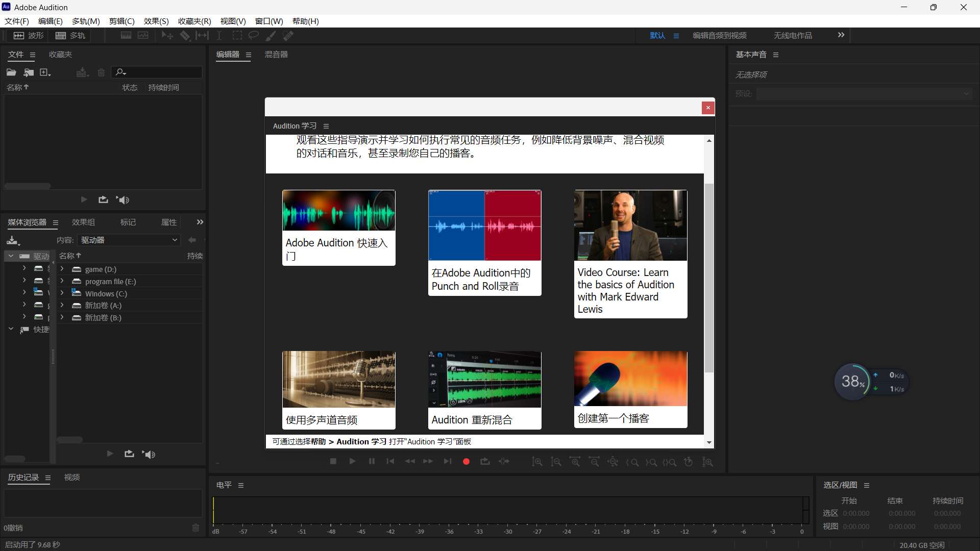Click Stop in transport controls
980x551 pixels.
333,461
